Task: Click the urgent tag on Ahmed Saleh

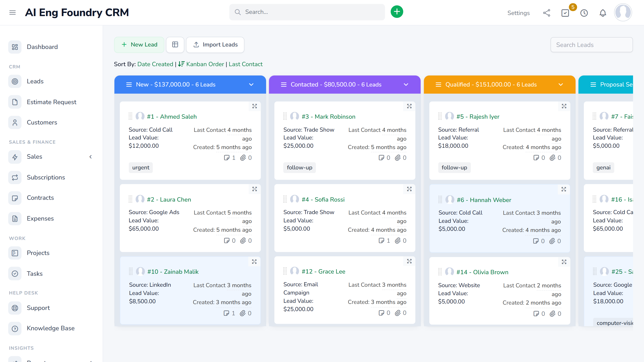Action: [x=141, y=167]
